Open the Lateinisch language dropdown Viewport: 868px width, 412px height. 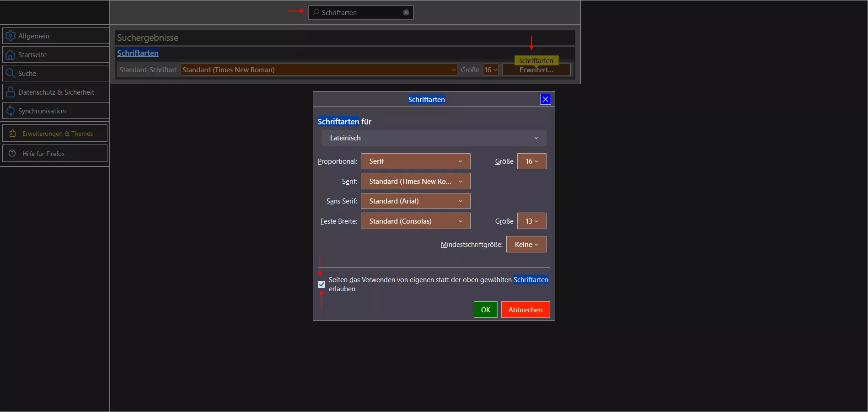(434, 138)
